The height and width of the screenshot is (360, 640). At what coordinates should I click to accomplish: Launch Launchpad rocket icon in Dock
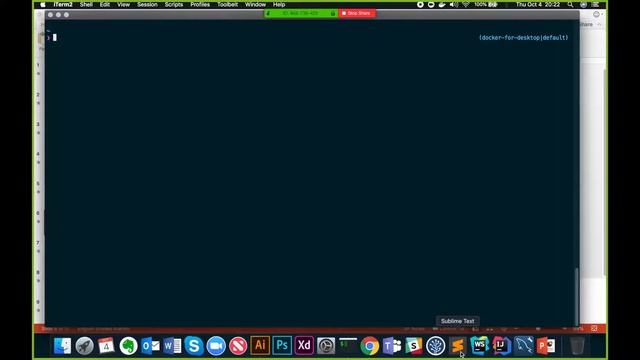coord(84,346)
